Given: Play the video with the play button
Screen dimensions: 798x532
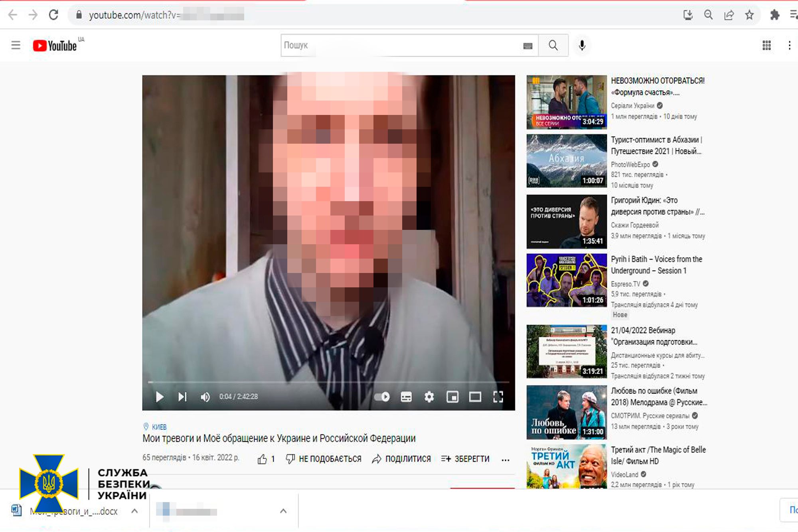Looking at the screenshot, I should 160,397.
